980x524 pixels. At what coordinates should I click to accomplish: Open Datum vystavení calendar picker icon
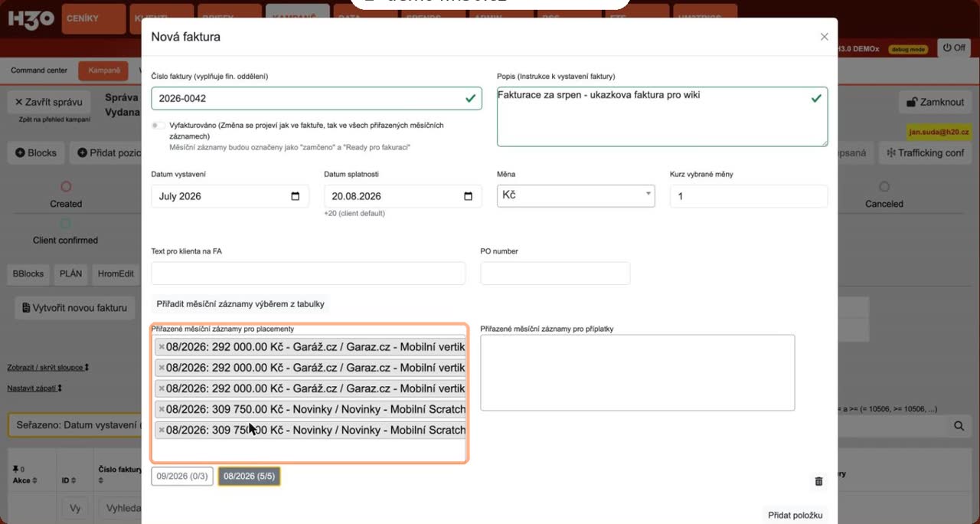(x=296, y=196)
